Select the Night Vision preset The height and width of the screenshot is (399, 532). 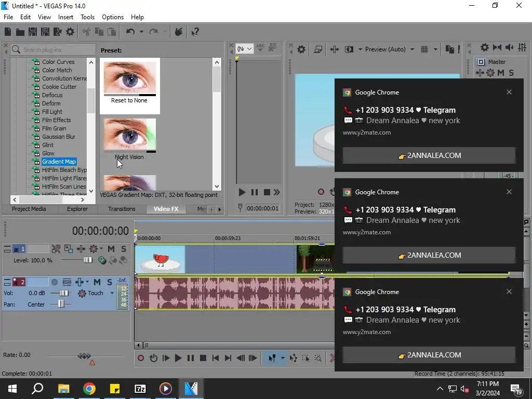[129, 139]
